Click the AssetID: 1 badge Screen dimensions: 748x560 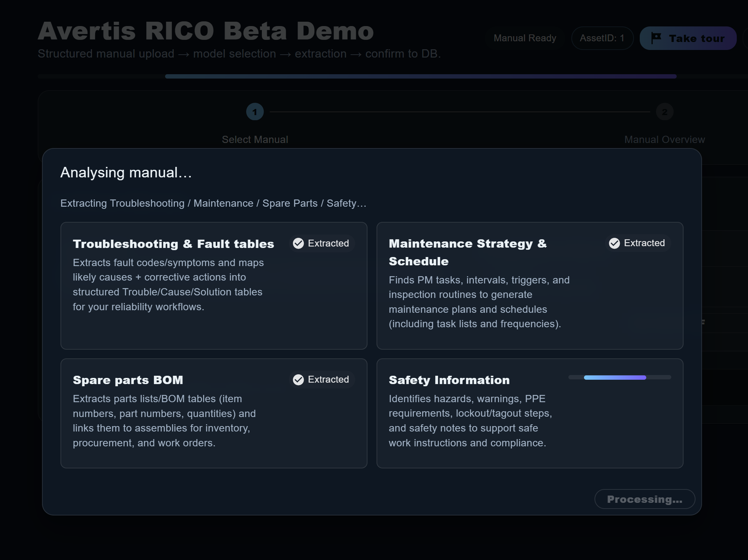point(602,38)
